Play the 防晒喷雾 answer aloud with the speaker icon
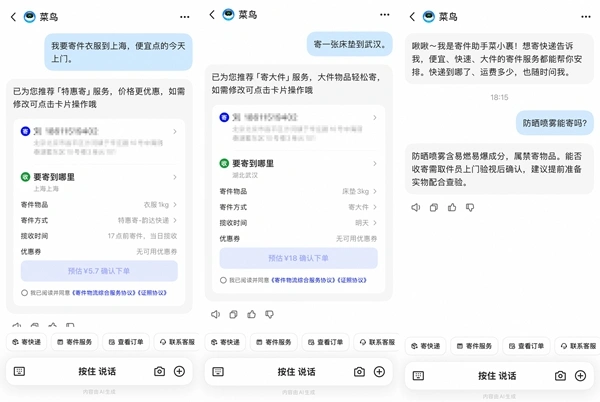 point(416,207)
